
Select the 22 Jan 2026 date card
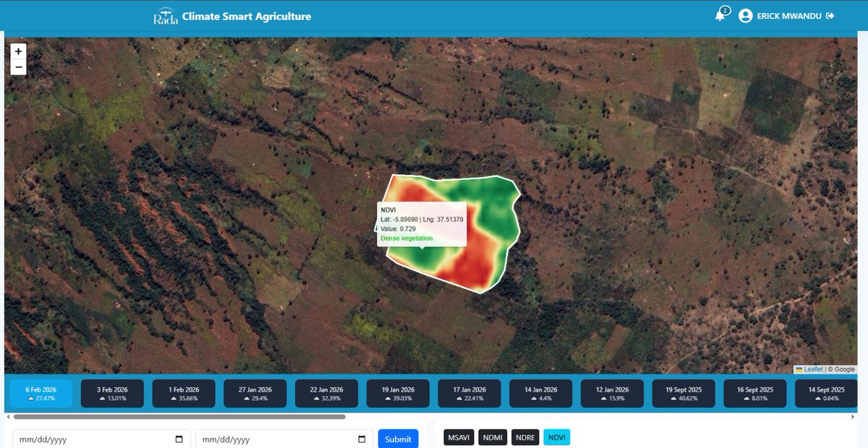pos(327,394)
